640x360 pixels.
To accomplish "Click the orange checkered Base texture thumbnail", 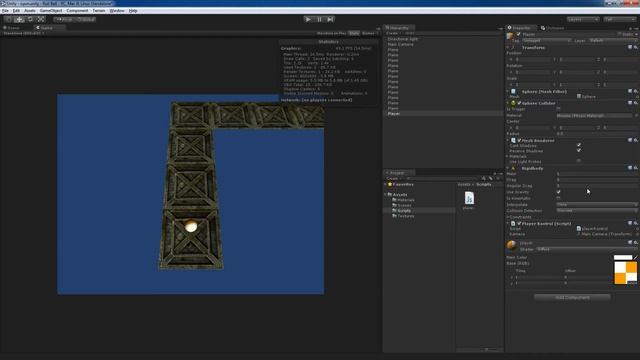I will [626, 273].
